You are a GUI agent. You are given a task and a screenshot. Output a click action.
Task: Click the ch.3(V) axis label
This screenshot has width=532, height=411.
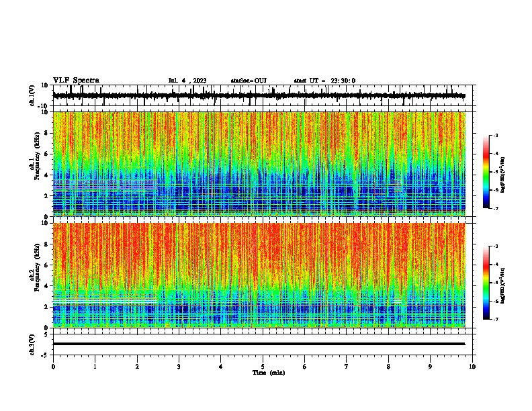pos(32,345)
